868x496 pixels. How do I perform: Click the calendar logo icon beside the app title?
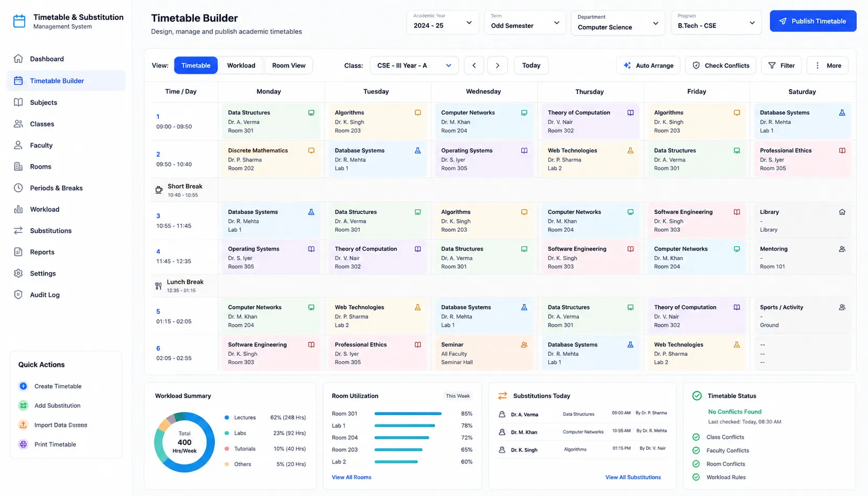click(19, 21)
